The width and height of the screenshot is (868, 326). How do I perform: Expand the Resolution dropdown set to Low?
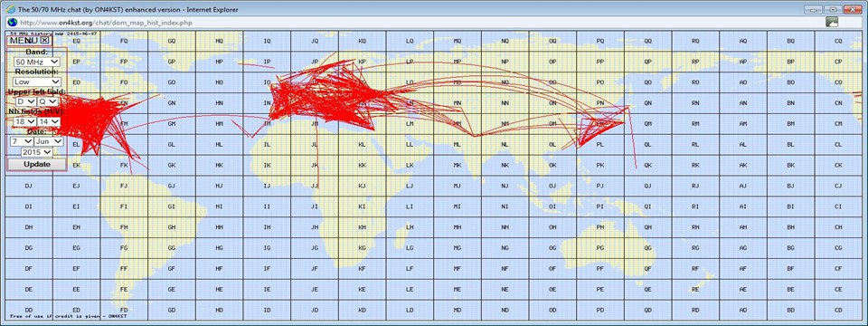36,81
